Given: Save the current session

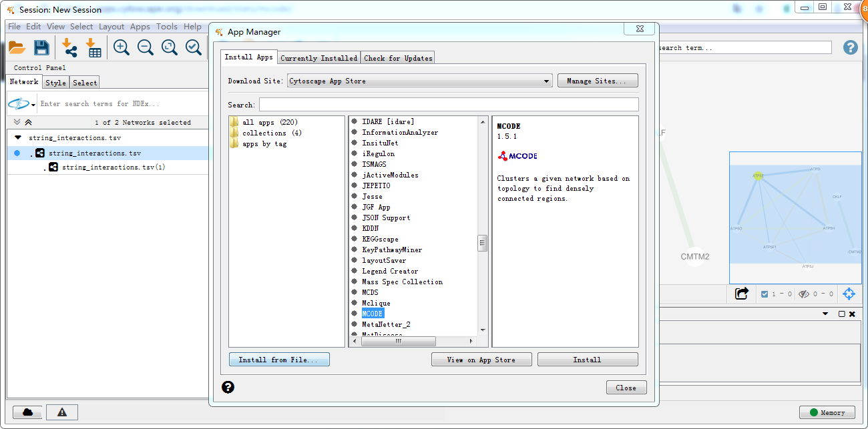Looking at the screenshot, I should click(41, 47).
